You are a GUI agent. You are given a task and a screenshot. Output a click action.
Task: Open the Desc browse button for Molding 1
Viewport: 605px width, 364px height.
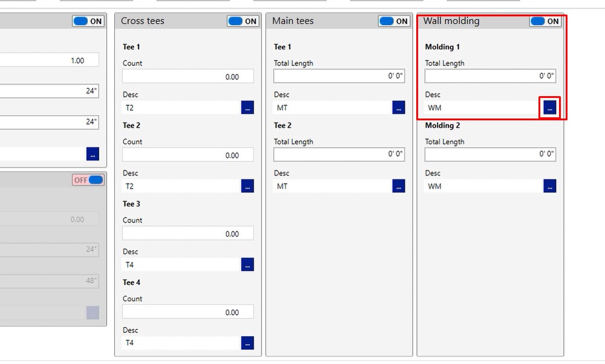pos(549,108)
